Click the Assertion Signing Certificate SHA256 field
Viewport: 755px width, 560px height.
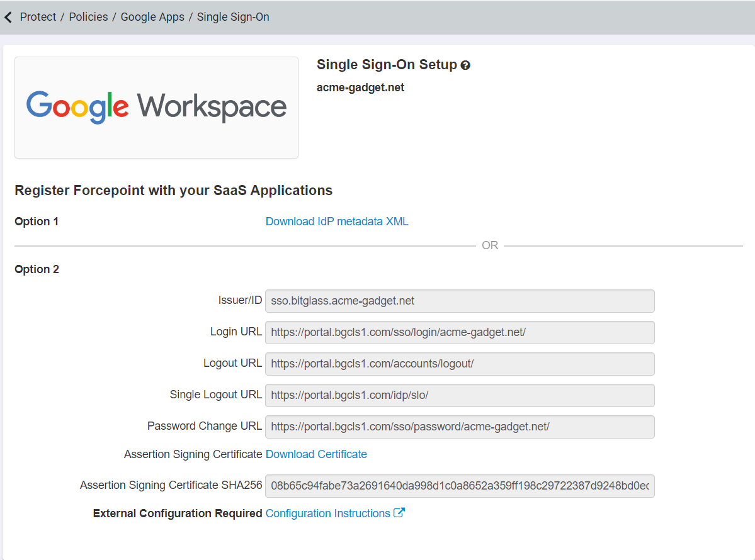point(460,486)
